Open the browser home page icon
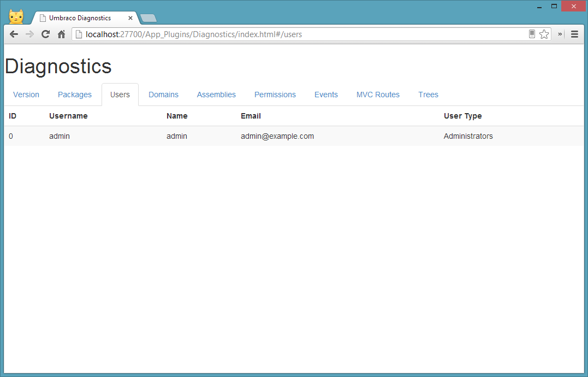The width and height of the screenshot is (588, 377). 62,34
